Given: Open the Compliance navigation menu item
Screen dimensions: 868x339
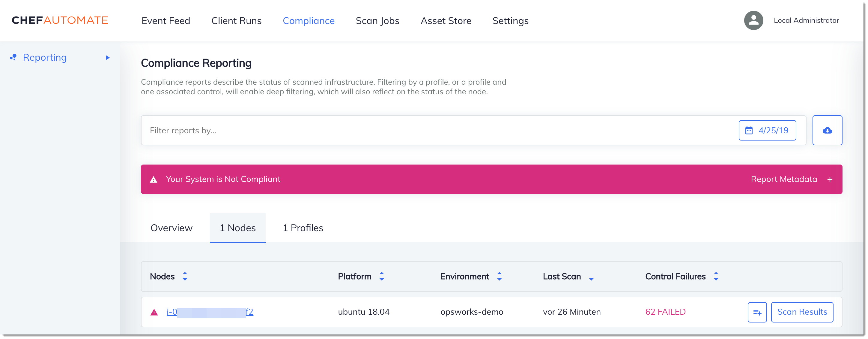Looking at the screenshot, I should coord(308,20).
